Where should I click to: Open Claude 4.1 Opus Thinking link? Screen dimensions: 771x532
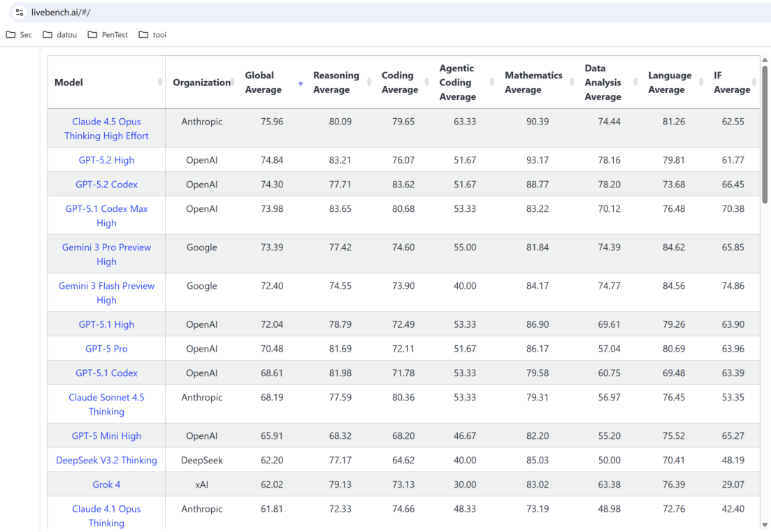(106, 516)
